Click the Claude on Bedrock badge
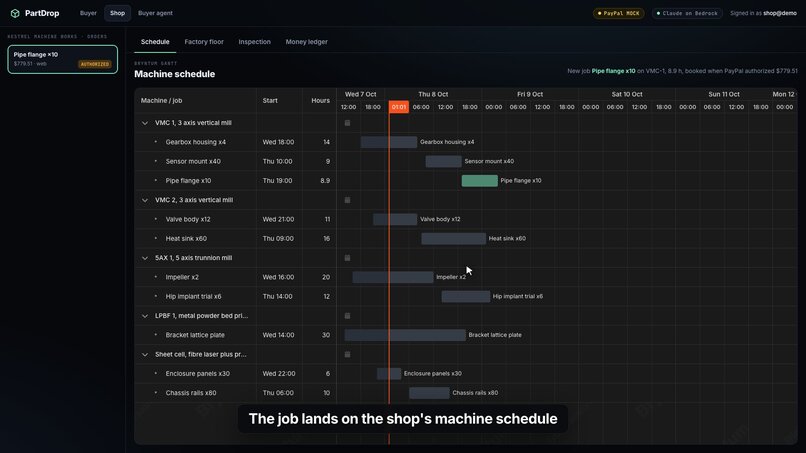Viewport: 806px width, 453px height. tap(687, 13)
